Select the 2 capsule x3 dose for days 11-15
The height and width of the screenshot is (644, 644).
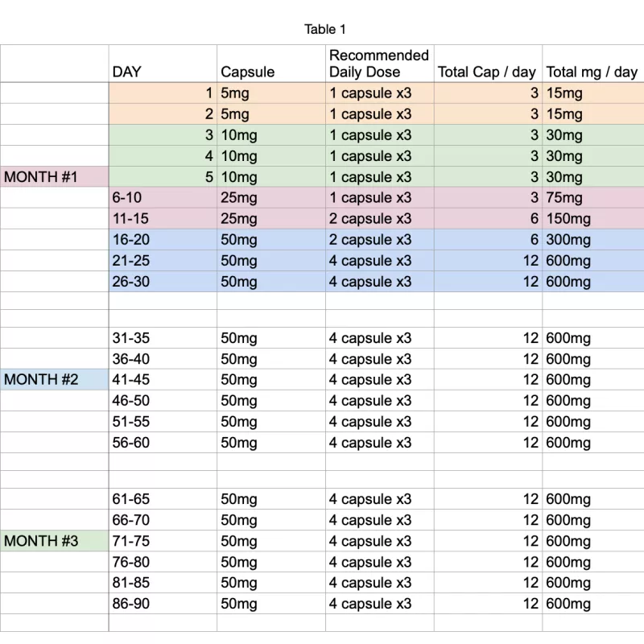coord(379,219)
